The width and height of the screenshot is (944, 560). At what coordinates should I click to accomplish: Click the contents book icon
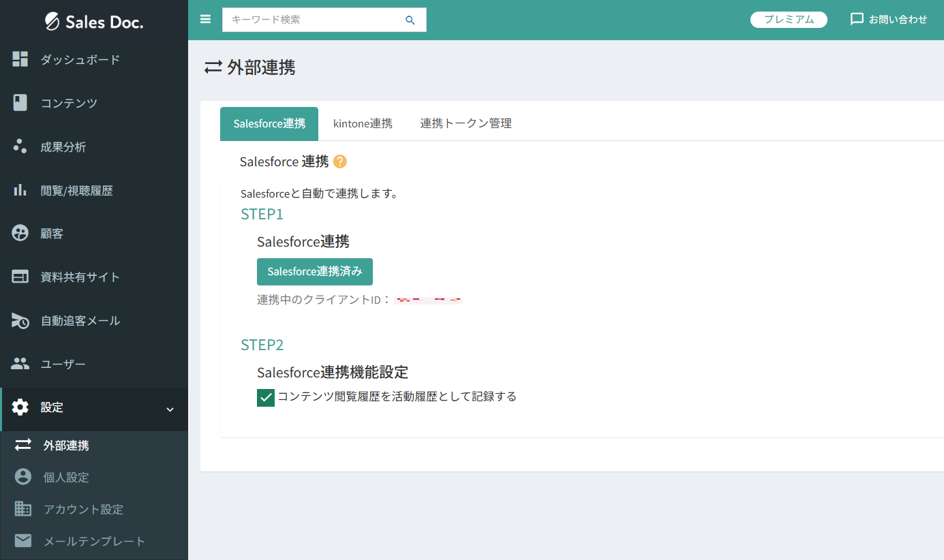click(20, 103)
